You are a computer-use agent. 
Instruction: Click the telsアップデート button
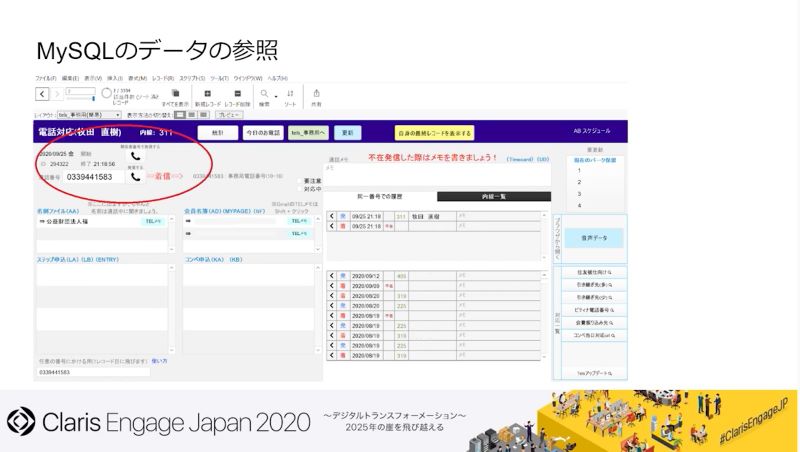tap(594, 373)
